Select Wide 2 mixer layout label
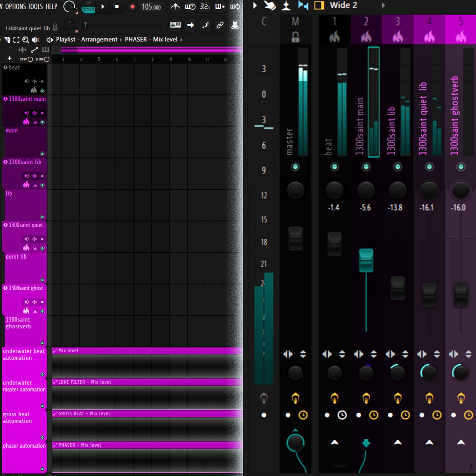Image resolution: width=476 pixels, height=476 pixels. 343,5
